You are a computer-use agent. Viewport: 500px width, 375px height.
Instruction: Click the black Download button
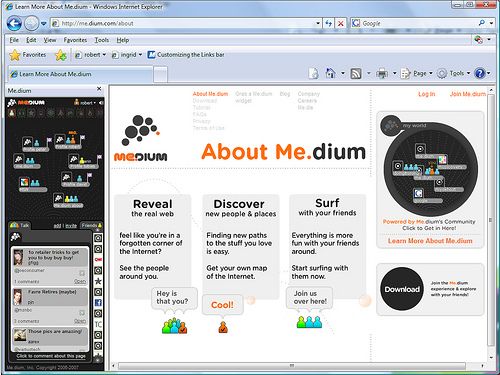point(402,289)
